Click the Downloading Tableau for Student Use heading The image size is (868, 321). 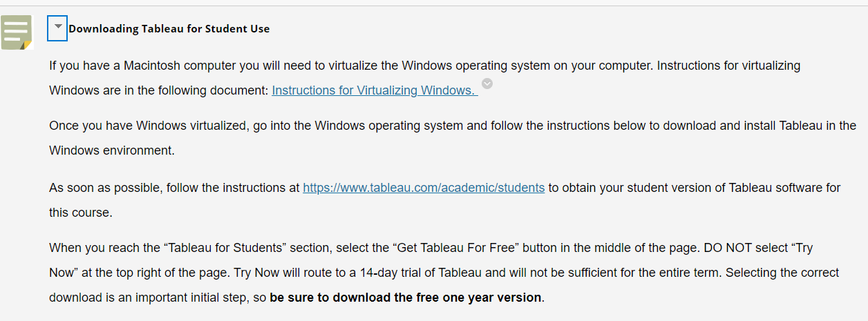pyautogui.click(x=169, y=29)
